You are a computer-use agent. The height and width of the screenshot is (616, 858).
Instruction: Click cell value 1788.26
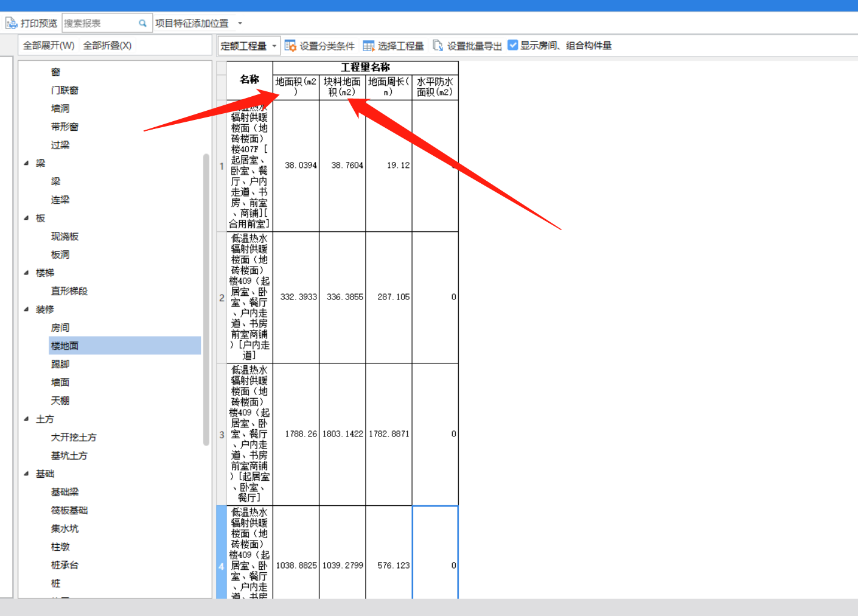pos(301,434)
